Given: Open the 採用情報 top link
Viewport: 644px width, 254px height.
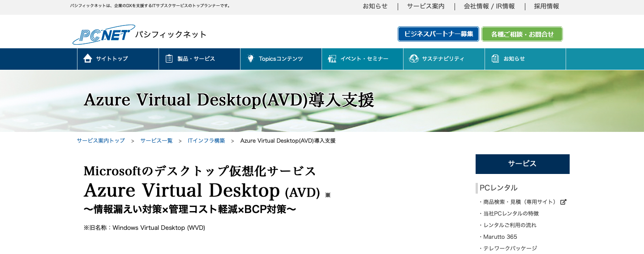Looking at the screenshot, I should [546, 6].
